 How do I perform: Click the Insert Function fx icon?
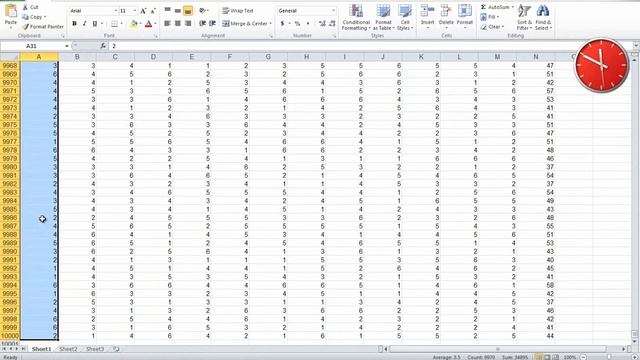pos(103,46)
